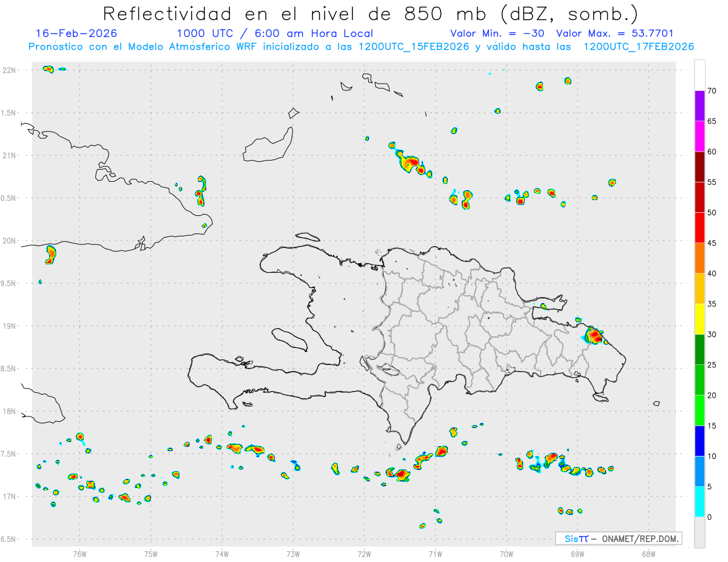Image resolution: width=728 pixels, height=562 pixels.
Task: Click the 69W longitude label
Action: [577, 554]
